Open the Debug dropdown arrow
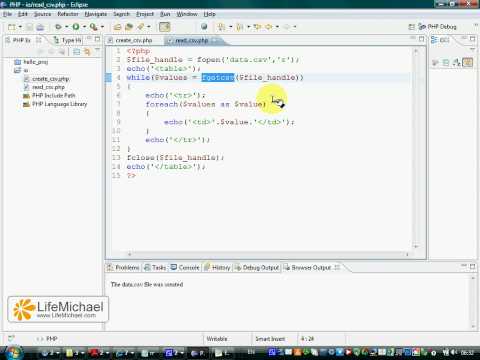 tap(67, 27)
